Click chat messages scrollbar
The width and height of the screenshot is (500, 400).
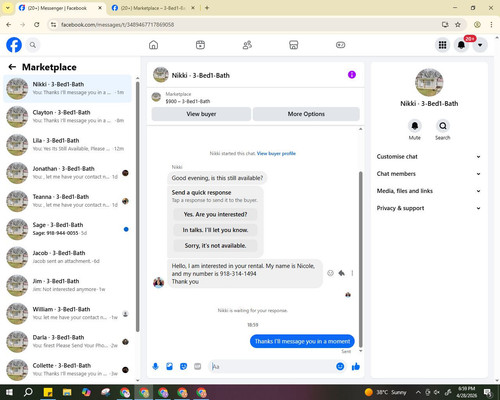[x=360, y=258]
